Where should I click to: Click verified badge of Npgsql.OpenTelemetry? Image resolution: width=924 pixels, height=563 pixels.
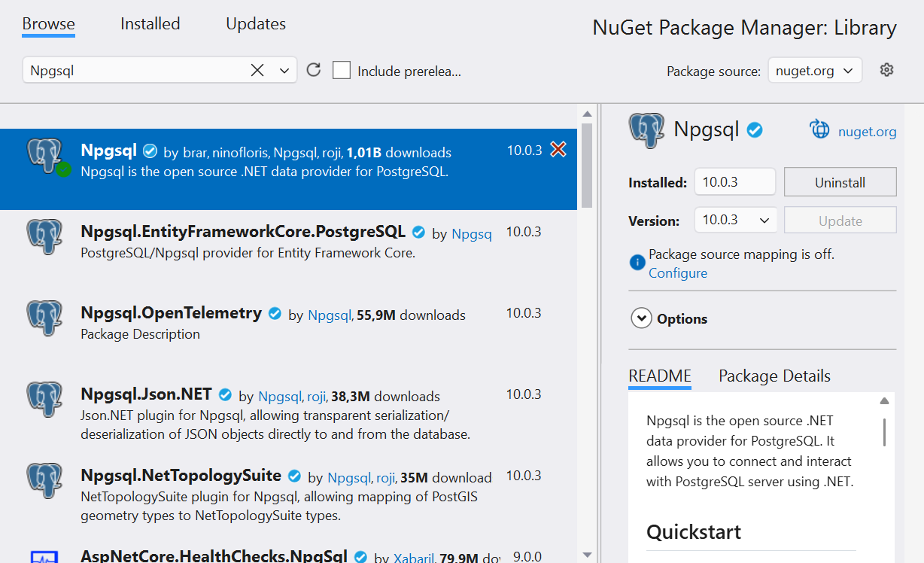(x=275, y=314)
